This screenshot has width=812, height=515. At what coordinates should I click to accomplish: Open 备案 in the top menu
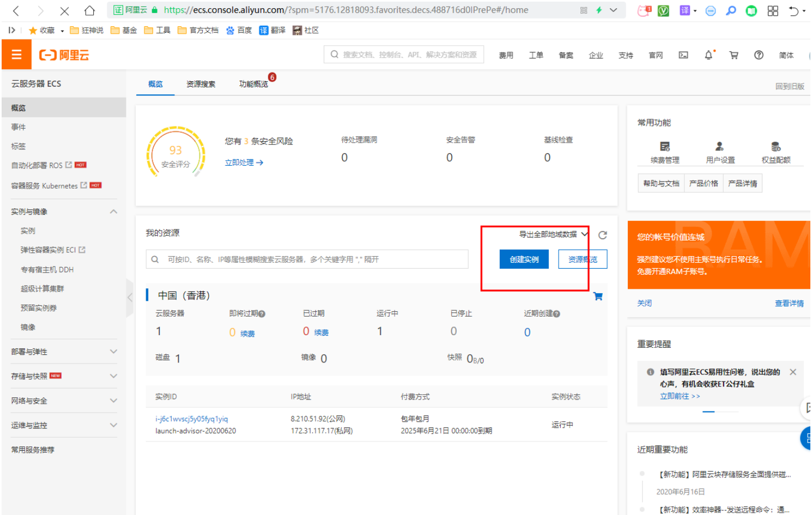(566, 56)
